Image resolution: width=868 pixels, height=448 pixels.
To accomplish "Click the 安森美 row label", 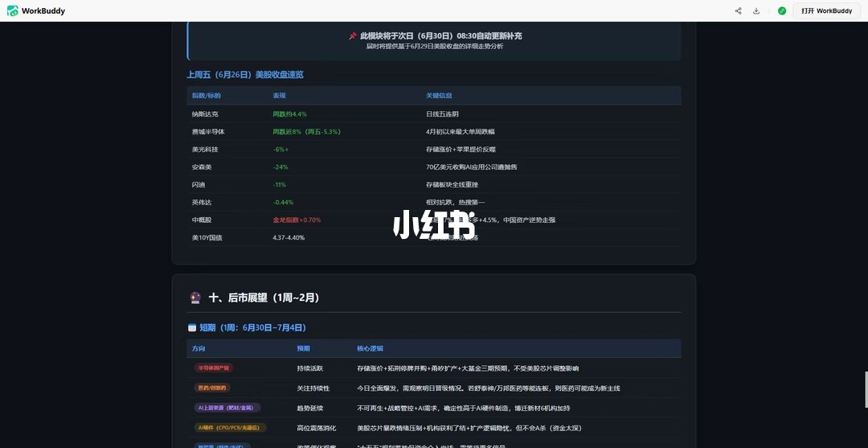I will [202, 166].
